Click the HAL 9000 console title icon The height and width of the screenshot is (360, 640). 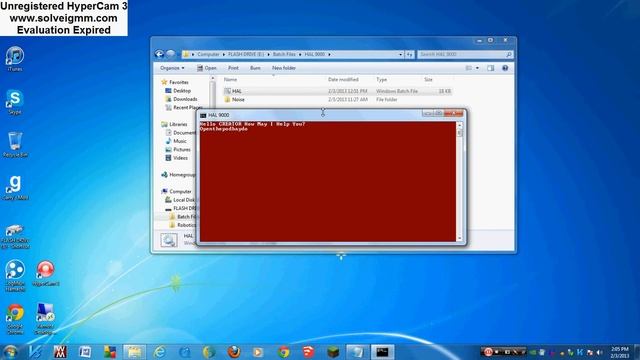click(x=203, y=116)
